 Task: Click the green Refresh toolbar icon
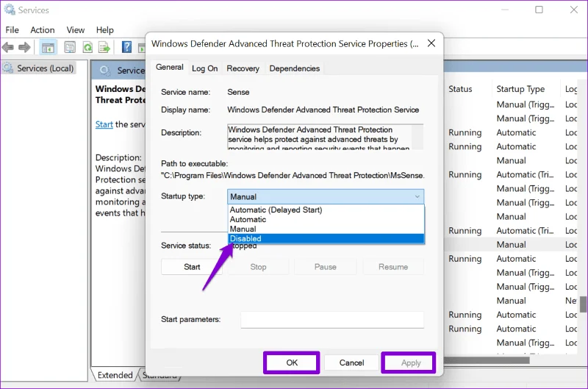coord(87,47)
